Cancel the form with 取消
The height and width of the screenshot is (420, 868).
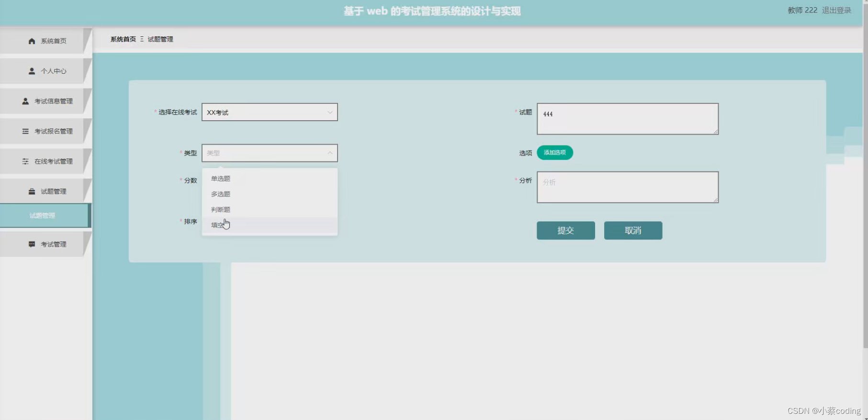(x=633, y=230)
